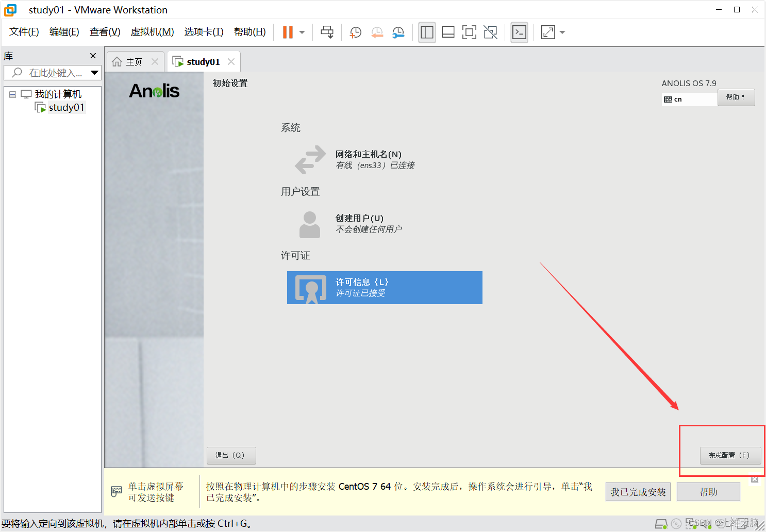Click the user silhouette icon
The height and width of the screenshot is (532, 766).
click(310, 224)
